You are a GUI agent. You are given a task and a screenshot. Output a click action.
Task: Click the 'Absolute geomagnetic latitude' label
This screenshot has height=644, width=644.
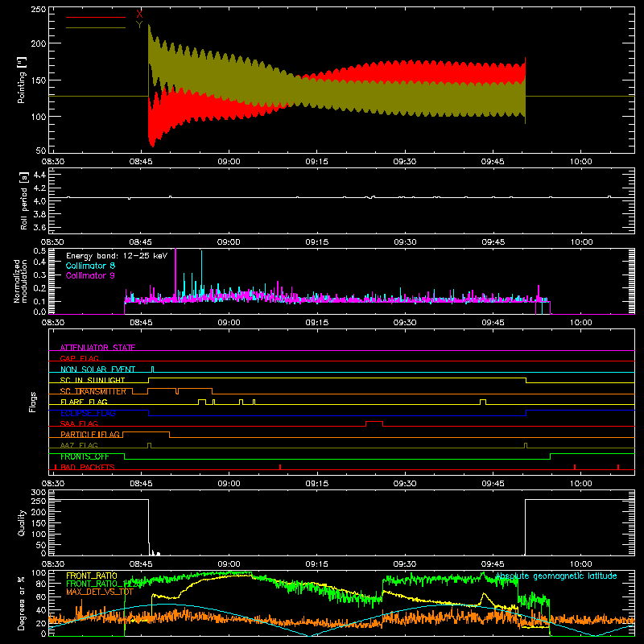point(556,576)
